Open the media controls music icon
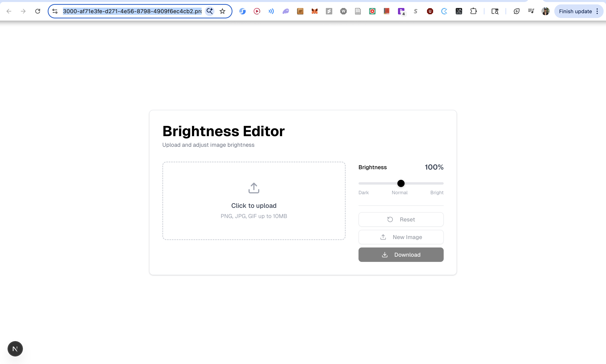 point(531,11)
